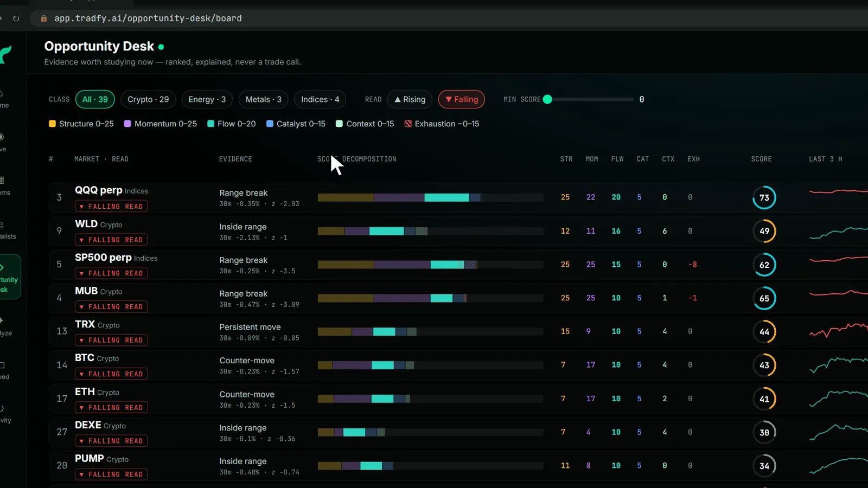
Task: Toggle the Context 0–15 legend item
Action: tap(365, 124)
